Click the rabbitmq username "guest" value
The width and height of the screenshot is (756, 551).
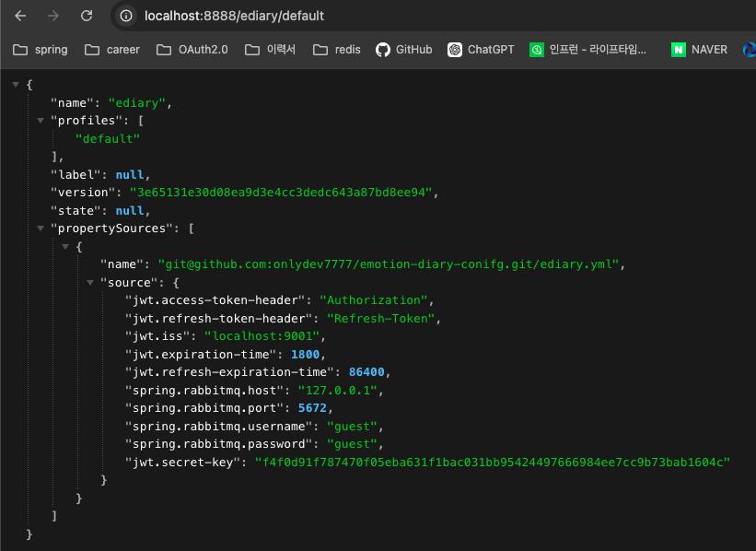coord(352,427)
